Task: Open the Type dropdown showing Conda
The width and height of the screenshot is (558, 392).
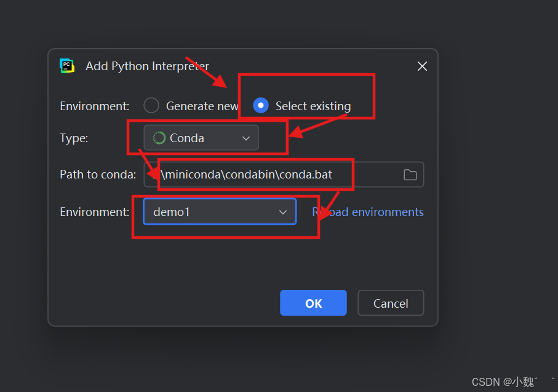Action: click(x=201, y=137)
